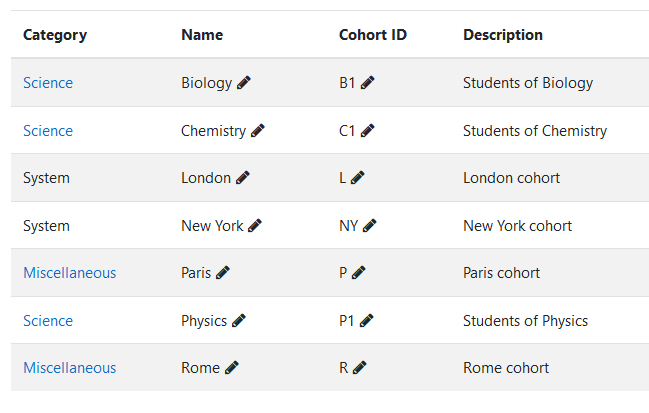
Task: Click pencil icon next to R ID
Action: [x=360, y=367]
